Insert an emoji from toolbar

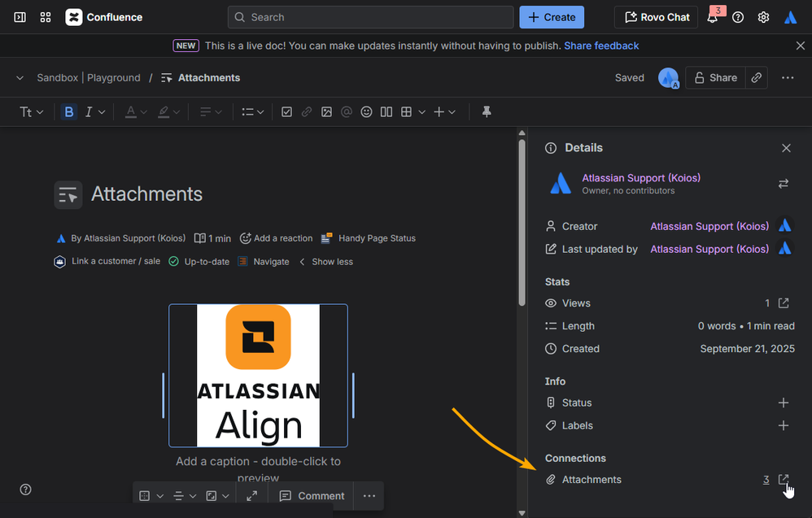coord(366,111)
